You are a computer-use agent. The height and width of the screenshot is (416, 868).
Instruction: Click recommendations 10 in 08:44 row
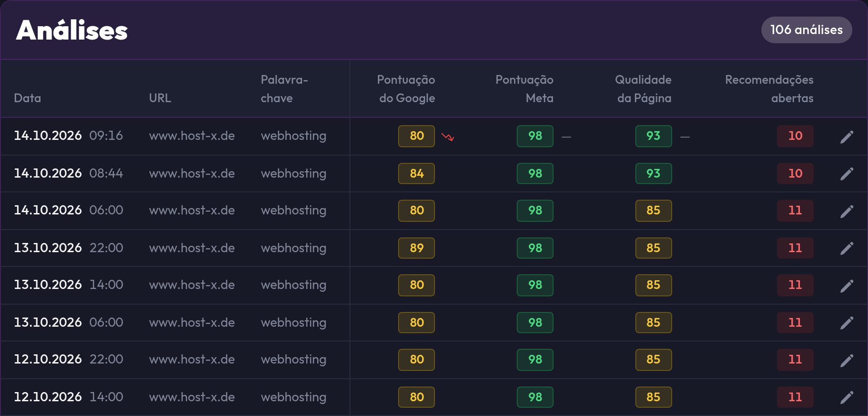(x=795, y=173)
